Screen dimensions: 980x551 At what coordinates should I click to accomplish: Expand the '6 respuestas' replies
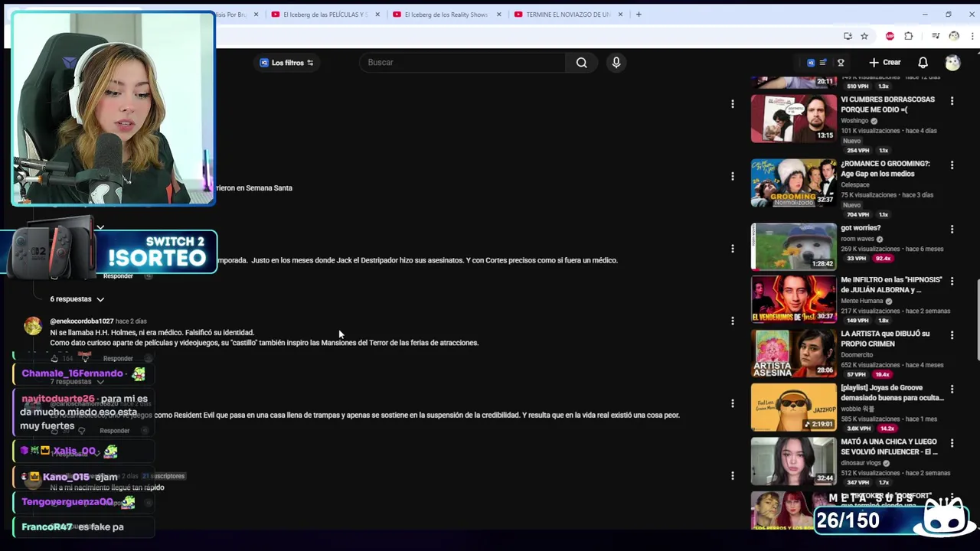[x=77, y=299]
